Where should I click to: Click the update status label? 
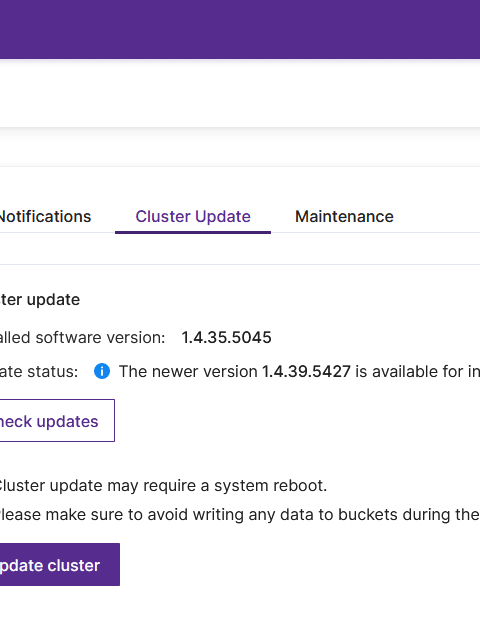[x=39, y=372]
